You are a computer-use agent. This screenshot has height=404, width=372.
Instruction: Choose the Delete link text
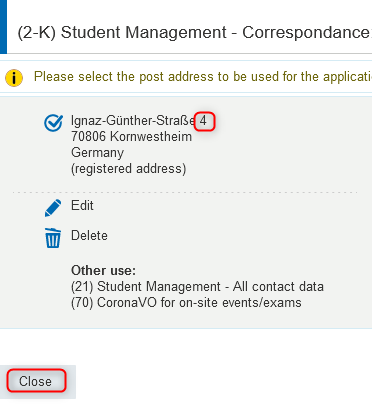pos(89,236)
